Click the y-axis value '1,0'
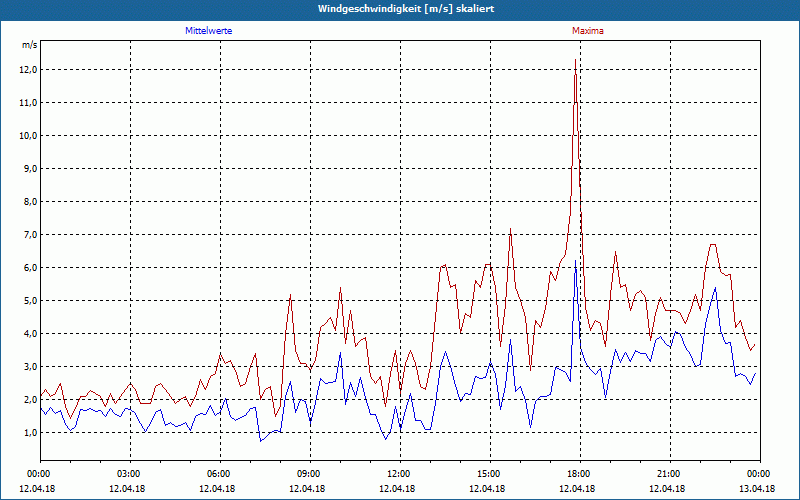Viewport: 800px width, 500px height. (x=31, y=433)
